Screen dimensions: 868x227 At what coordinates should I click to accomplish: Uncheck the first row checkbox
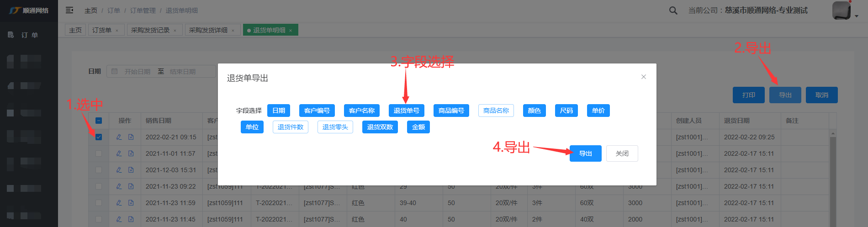[x=99, y=137]
